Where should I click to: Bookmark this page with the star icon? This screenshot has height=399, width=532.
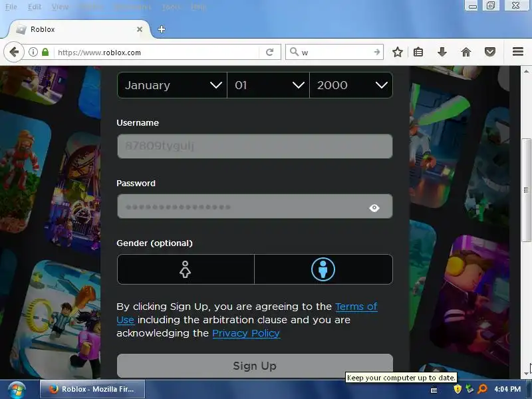point(397,52)
